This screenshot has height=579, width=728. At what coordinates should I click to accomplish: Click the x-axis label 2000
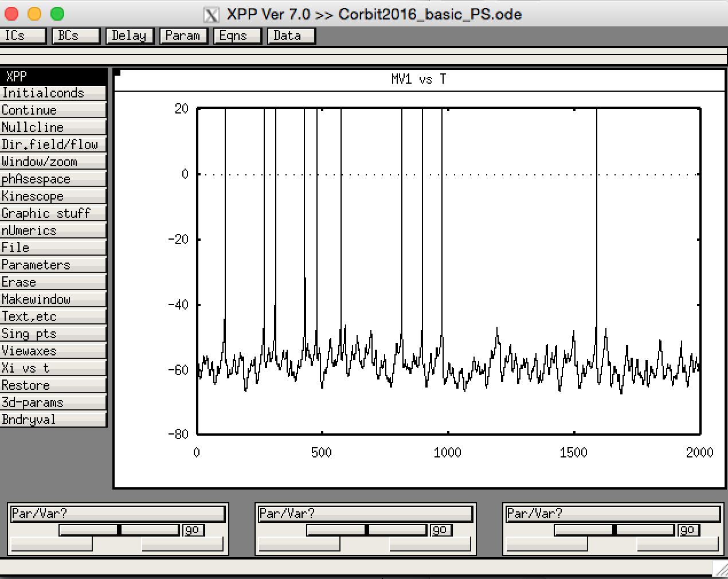(x=699, y=452)
